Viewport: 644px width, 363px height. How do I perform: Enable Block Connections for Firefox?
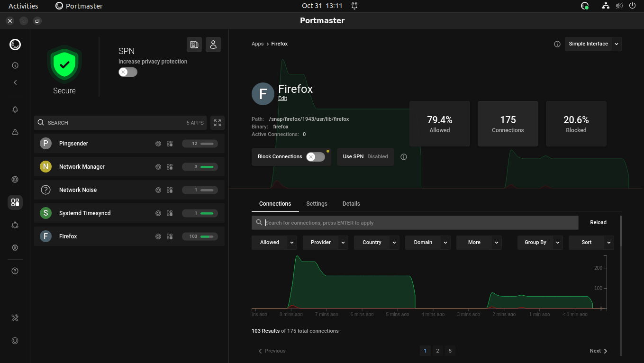pyautogui.click(x=316, y=156)
